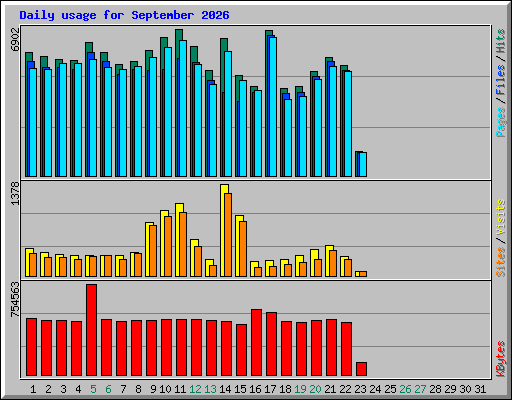Click the cyan Pages bar for day 17
Image resolution: width=512 pixels, height=400 pixels.
pyautogui.click(x=273, y=107)
